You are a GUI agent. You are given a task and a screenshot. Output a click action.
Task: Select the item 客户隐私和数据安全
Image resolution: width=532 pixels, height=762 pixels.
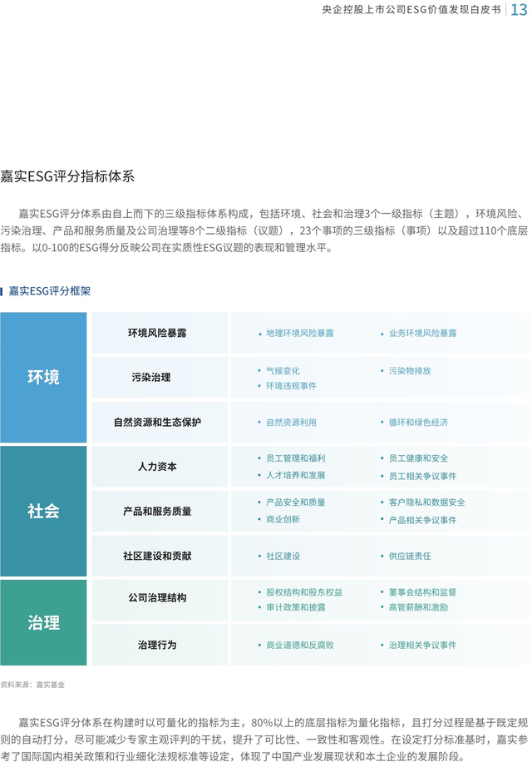pos(426,502)
